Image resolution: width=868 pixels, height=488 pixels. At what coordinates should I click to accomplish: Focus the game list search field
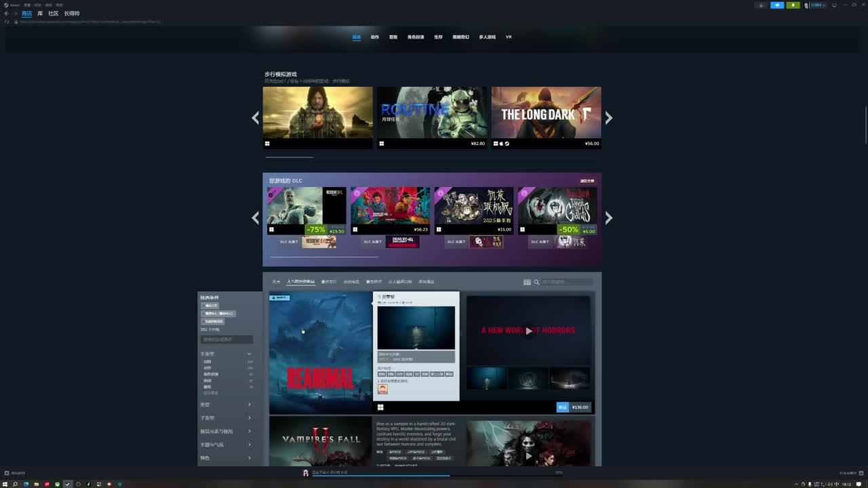pyautogui.click(x=566, y=282)
